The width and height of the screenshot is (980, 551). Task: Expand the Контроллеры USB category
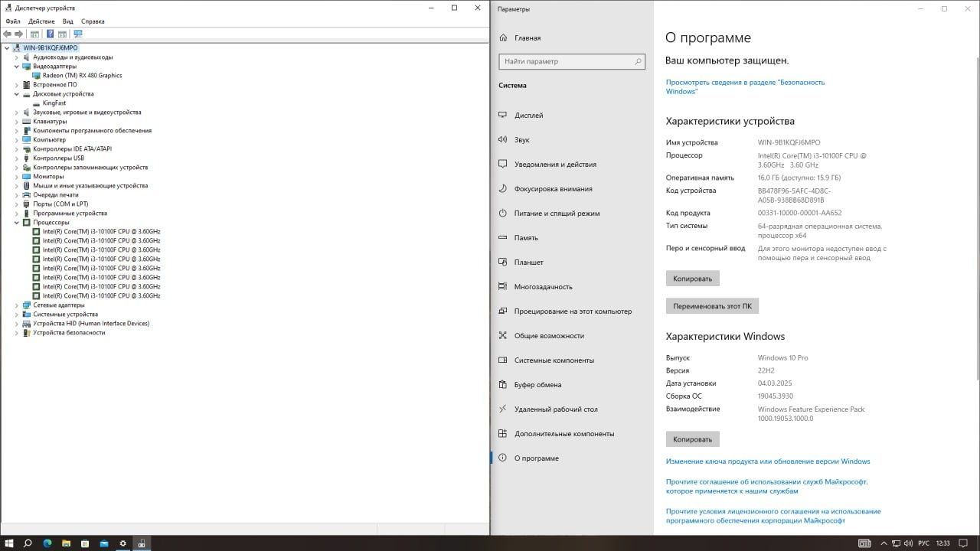[x=17, y=158]
